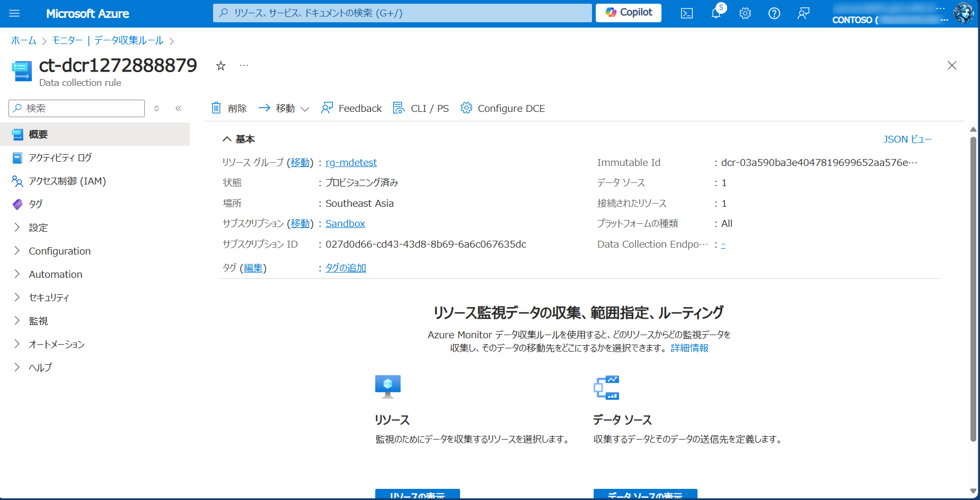Open portal settings gear icon
The height and width of the screenshot is (500, 980).
(x=745, y=13)
